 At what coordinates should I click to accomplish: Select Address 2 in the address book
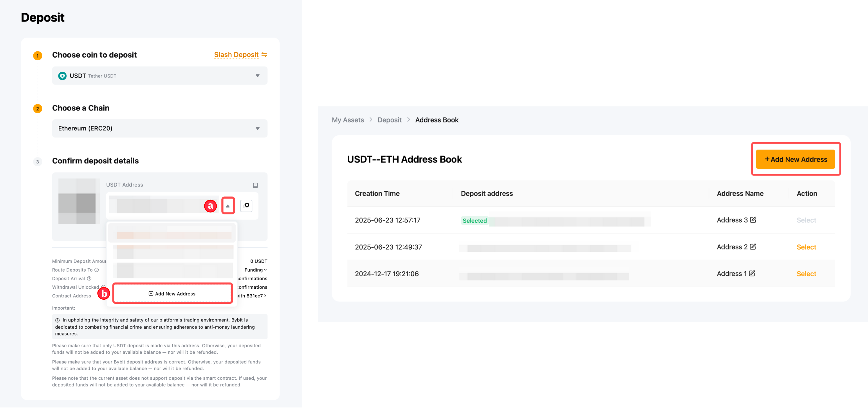coord(806,247)
